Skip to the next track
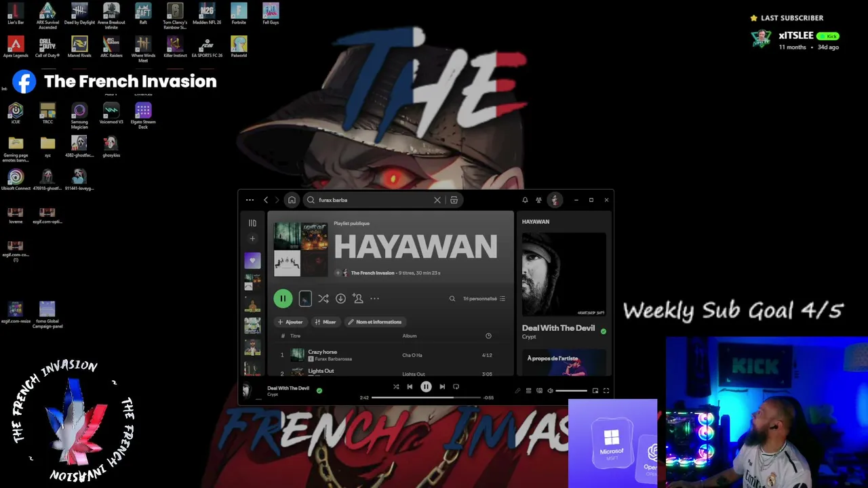The width and height of the screenshot is (868, 488). click(442, 387)
